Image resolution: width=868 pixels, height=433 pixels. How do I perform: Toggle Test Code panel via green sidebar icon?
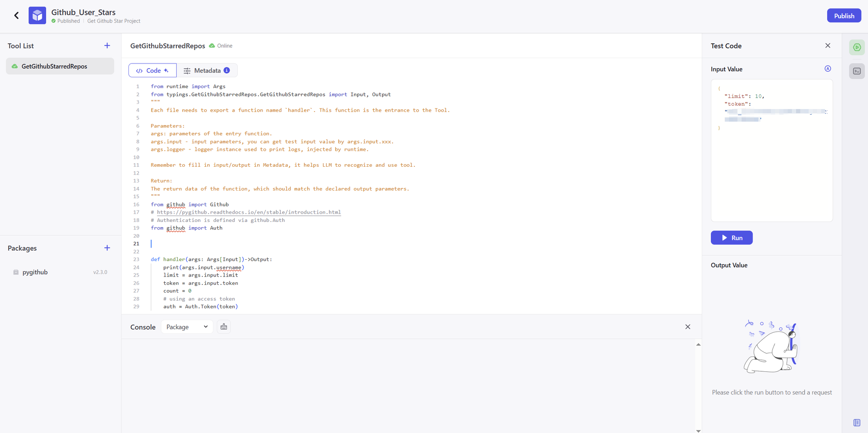tap(857, 47)
